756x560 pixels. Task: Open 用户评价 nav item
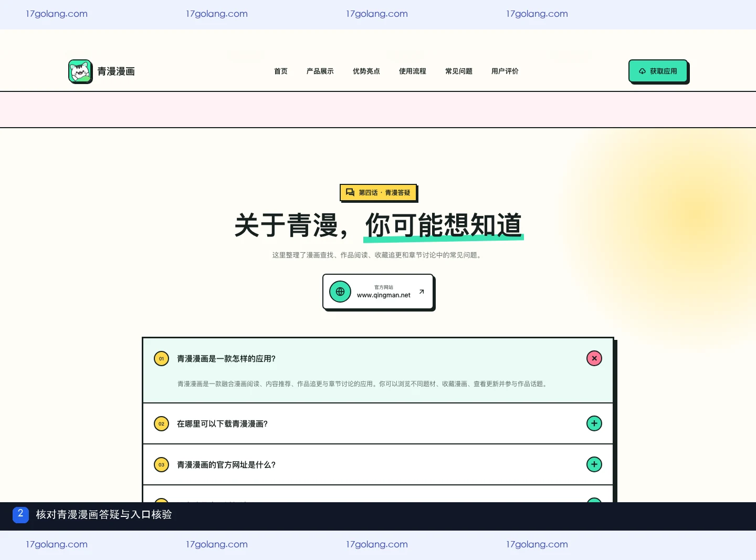(x=505, y=71)
